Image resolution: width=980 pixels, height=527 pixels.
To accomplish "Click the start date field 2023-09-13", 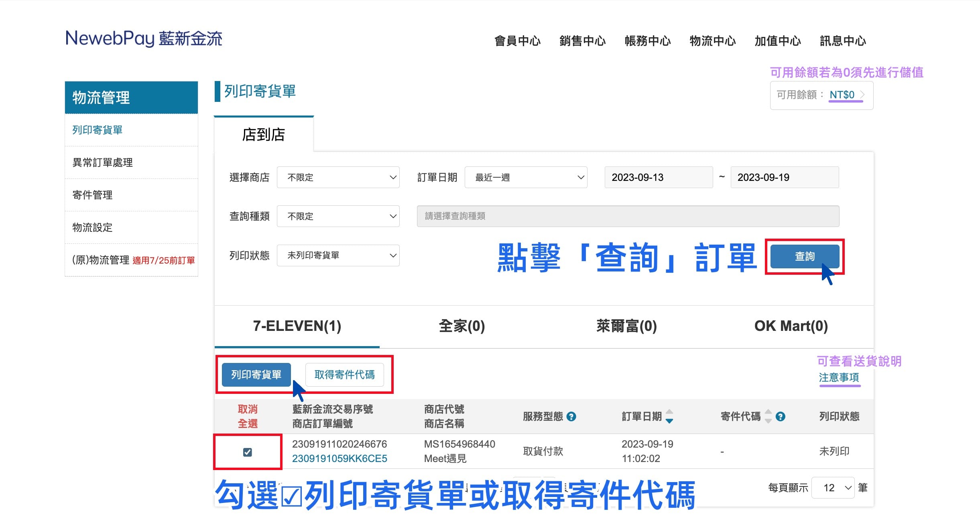I will coord(659,177).
